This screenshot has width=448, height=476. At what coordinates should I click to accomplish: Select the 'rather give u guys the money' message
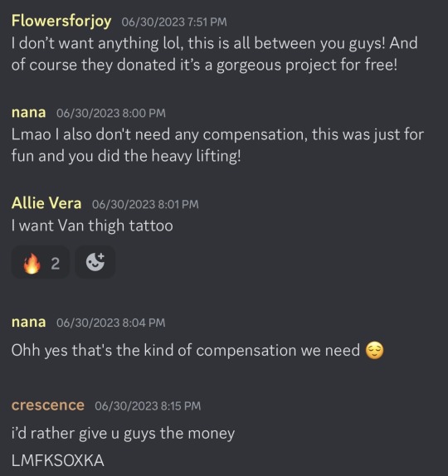(123, 434)
